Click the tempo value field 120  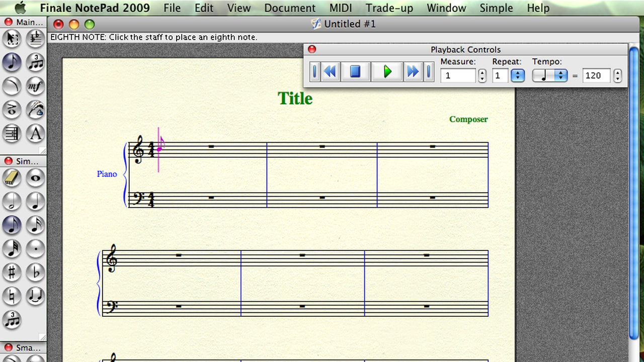click(x=596, y=76)
